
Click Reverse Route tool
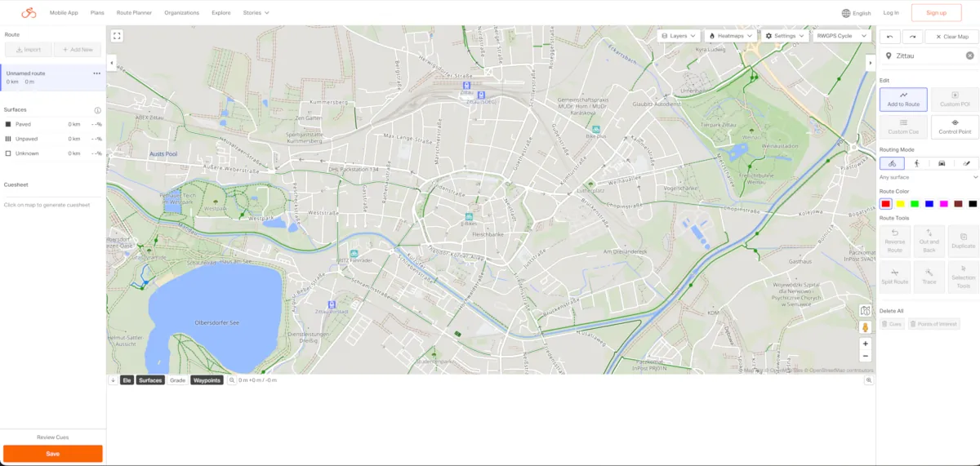[895, 242]
